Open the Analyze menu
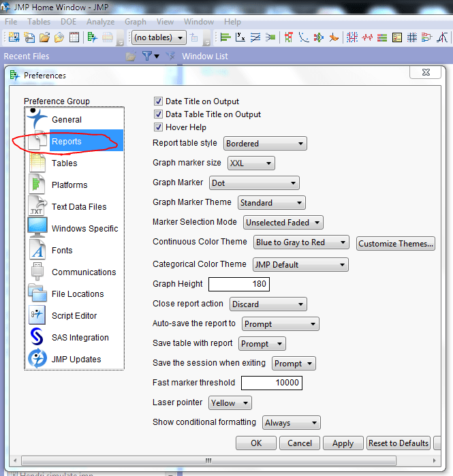453x476 pixels. click(x=101, y=22)
